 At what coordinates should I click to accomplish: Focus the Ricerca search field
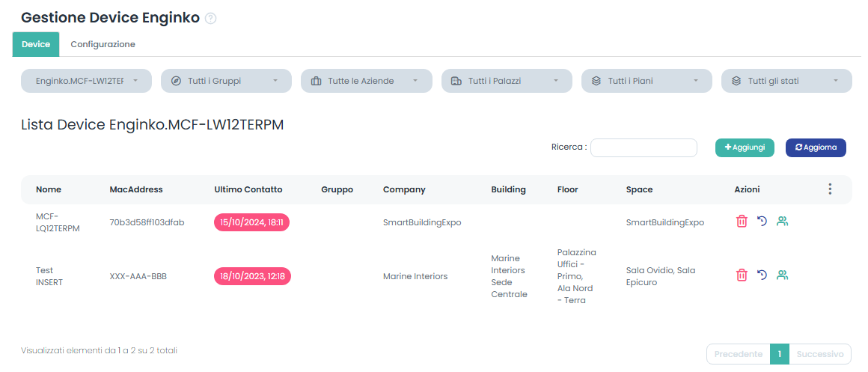[644, 148]
